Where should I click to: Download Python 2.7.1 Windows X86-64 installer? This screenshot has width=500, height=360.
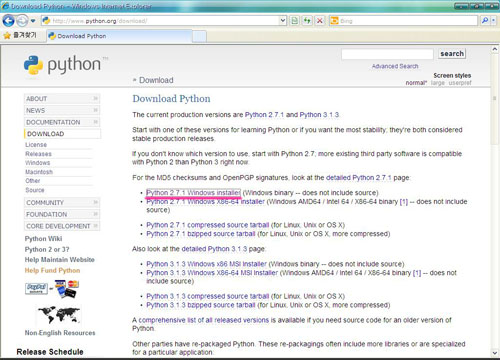(205, 202)
